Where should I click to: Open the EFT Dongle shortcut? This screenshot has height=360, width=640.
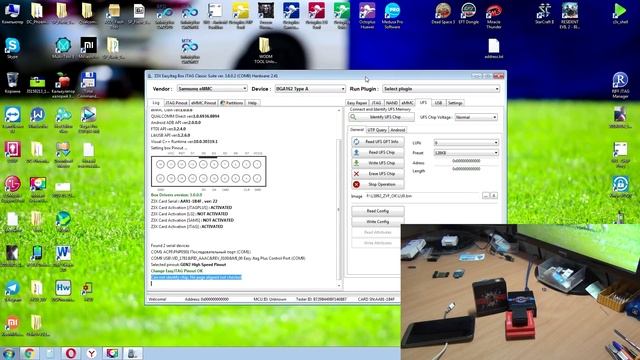(468, 13)
